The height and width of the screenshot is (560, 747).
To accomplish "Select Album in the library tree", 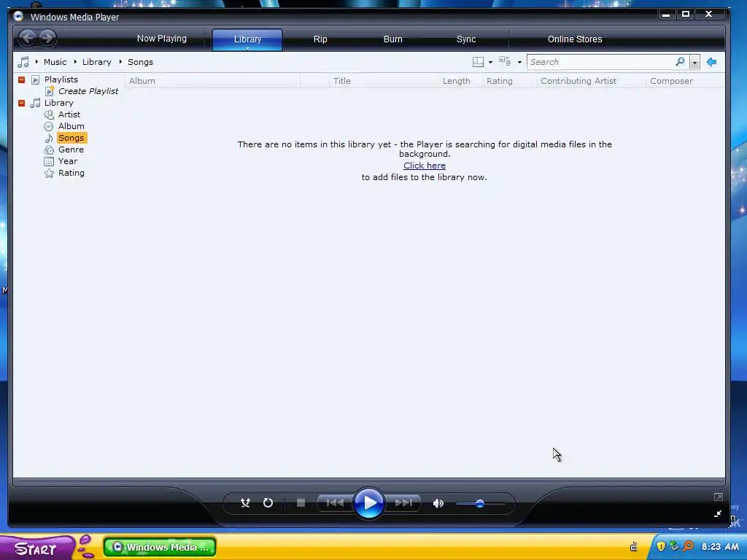I will click(x=71, y=126).
